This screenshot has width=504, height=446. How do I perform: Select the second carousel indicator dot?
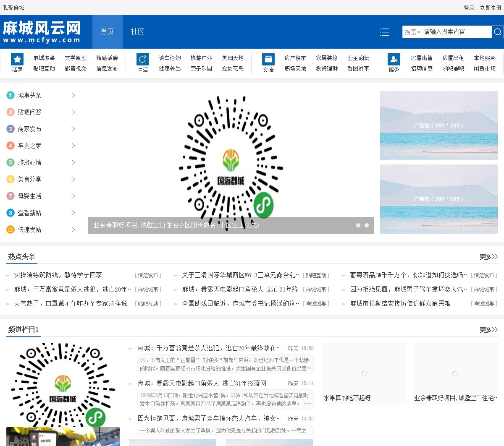pyautogui.click(x=367, y=225)
